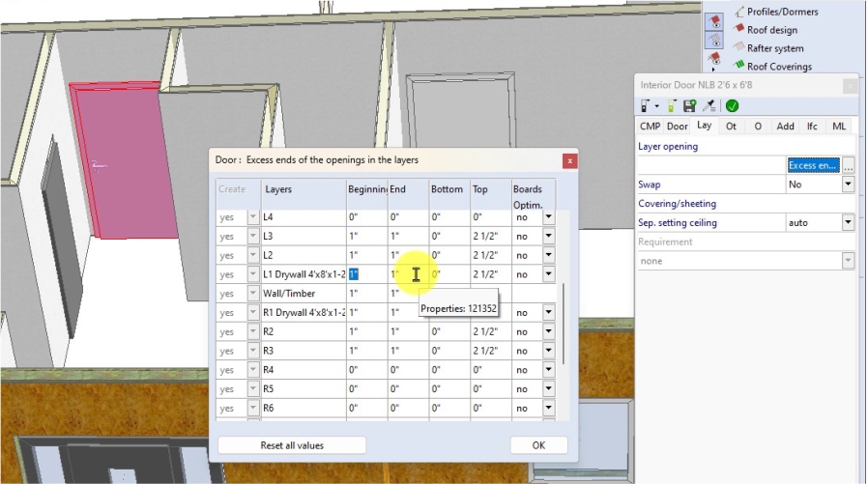Viewport: 868px width, 484px height.
Task: Click the dialog's vertical scrollbar
Action: coord(564,323)
